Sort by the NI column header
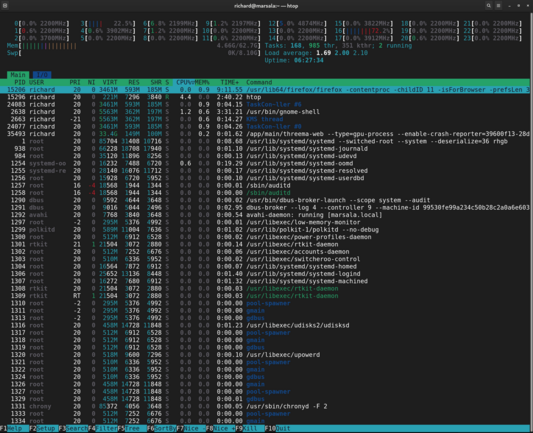Image resolution: width=533 pixels, height=433 pixels. (91, 82)
